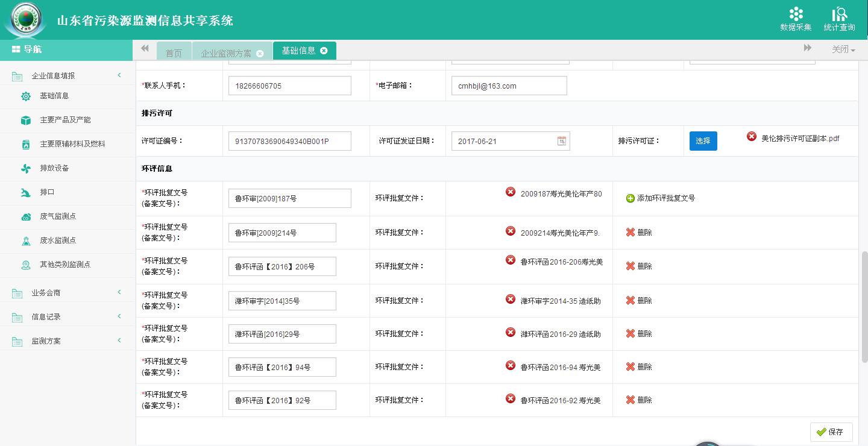Image resolution: width=868 pixels, height=446 pixels.
Task: Close the 基础信息 tab
Action: coord(324,51)
